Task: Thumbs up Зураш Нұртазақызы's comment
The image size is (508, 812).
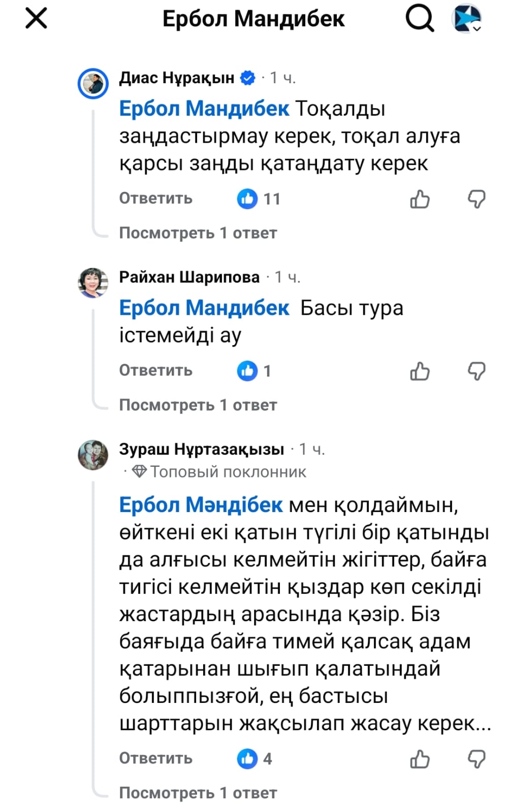Action: [420, 759]
